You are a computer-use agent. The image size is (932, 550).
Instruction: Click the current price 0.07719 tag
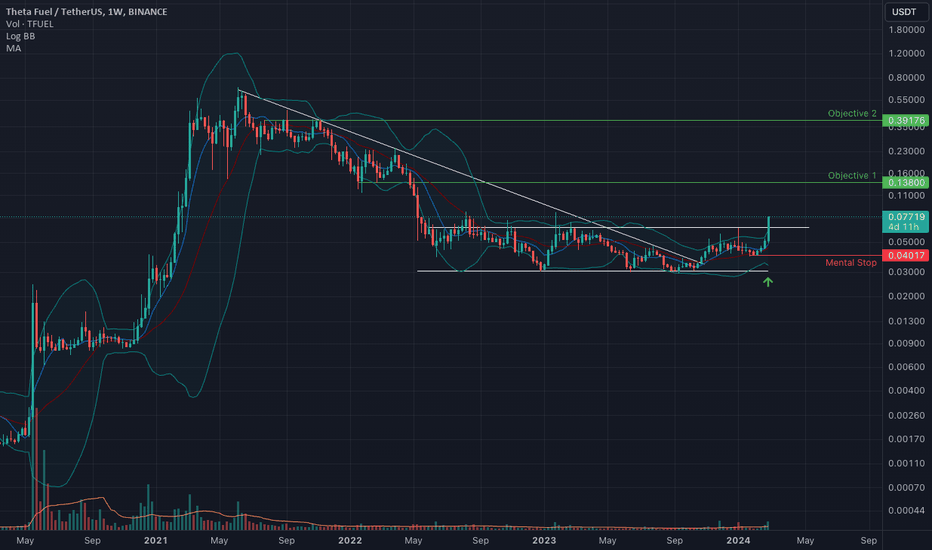coord(906,217)
